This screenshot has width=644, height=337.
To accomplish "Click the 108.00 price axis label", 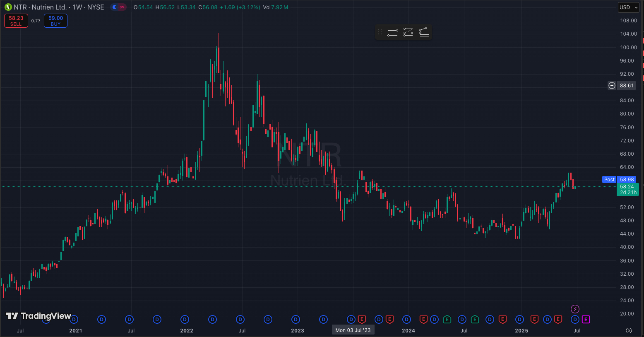I will pos(628,21).
